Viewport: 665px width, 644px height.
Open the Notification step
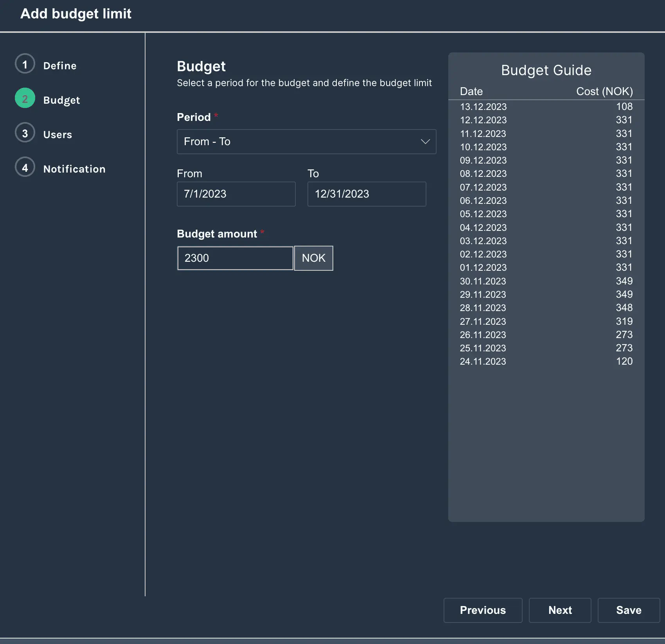pyautogui.click(x=74, y=169)
